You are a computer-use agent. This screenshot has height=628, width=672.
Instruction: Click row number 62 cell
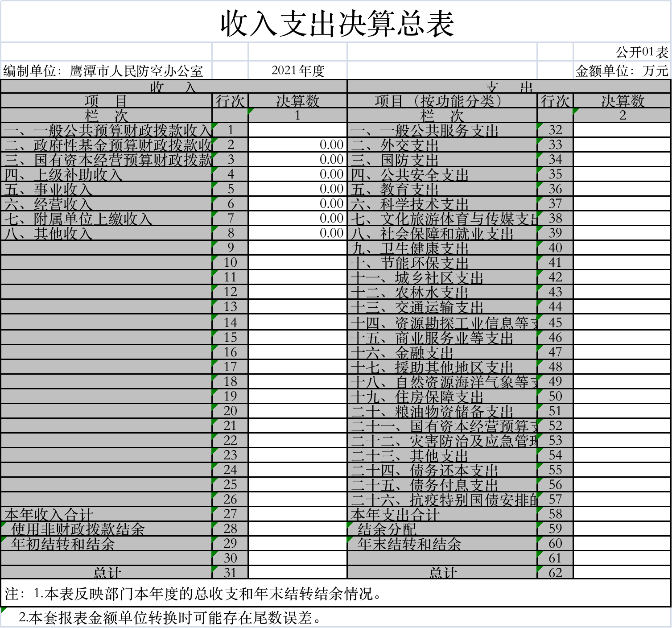555,572
